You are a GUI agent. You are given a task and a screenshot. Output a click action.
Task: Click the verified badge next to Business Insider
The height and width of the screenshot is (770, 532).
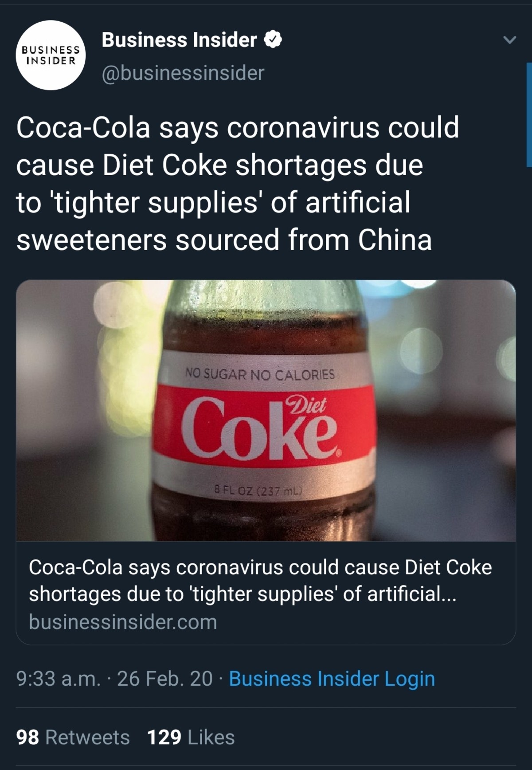273,39
